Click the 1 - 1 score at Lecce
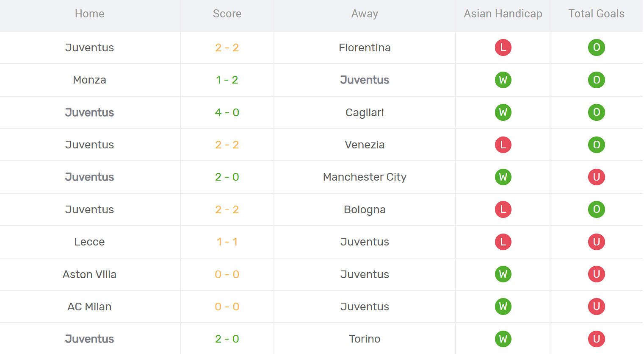The height and width of the screenshot is (354, 644). pyautogui.click(x=227, y=242)
